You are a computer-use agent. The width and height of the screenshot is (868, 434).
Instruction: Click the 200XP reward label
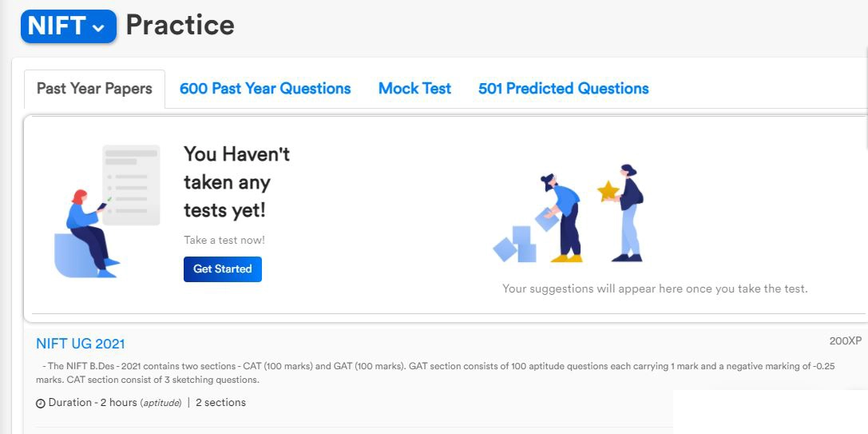[845, 341]
